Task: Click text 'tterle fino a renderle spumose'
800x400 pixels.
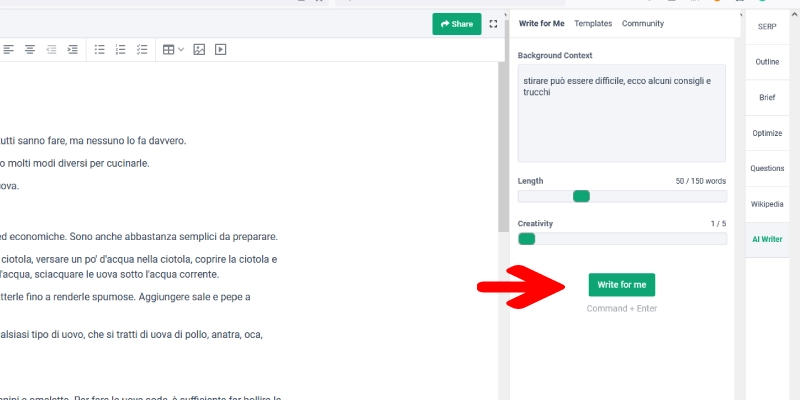Action: pyautogui.click(x=67, y=297)
